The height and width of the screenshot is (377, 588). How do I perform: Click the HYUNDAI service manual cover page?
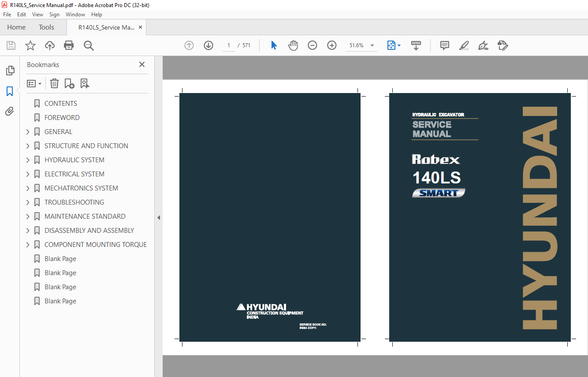480,217
